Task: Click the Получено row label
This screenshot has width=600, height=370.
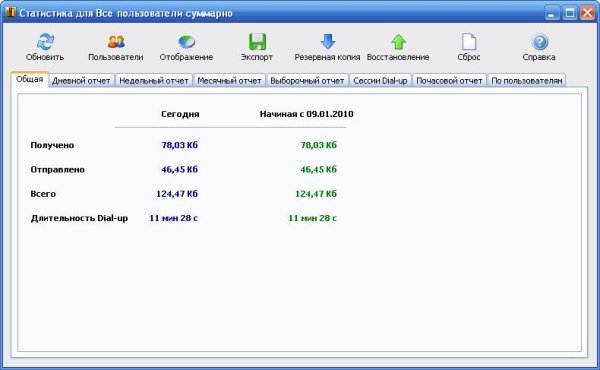Action: click(52, 145)
